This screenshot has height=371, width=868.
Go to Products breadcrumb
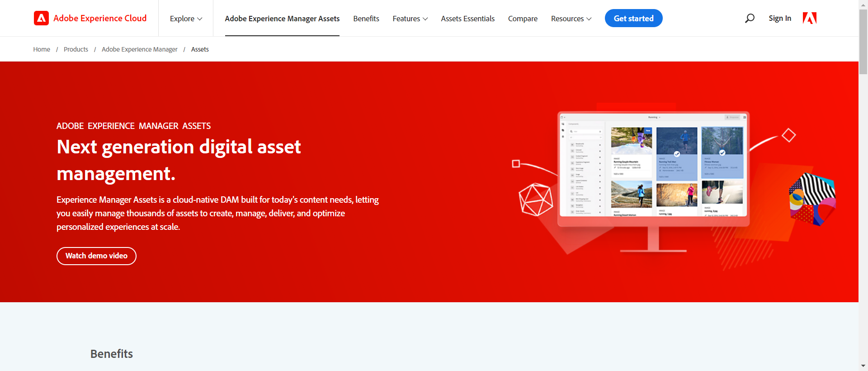click(76, 49)
